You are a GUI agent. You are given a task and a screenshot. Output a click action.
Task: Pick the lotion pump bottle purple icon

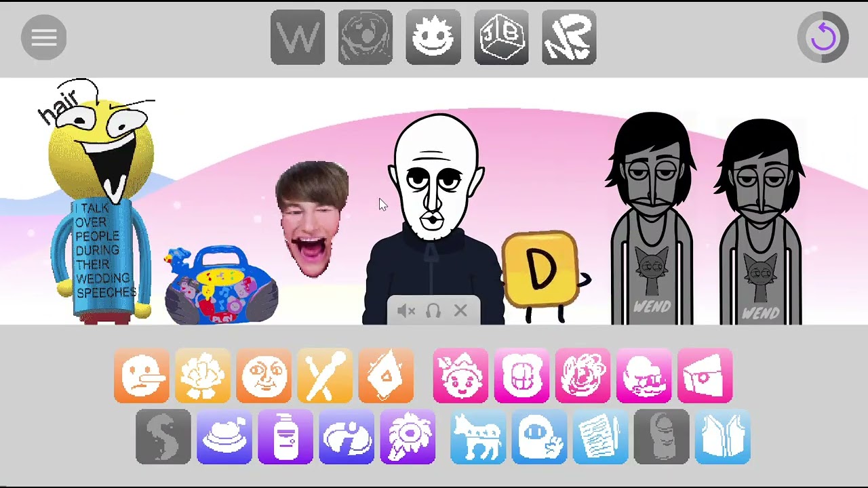point(285,437)
